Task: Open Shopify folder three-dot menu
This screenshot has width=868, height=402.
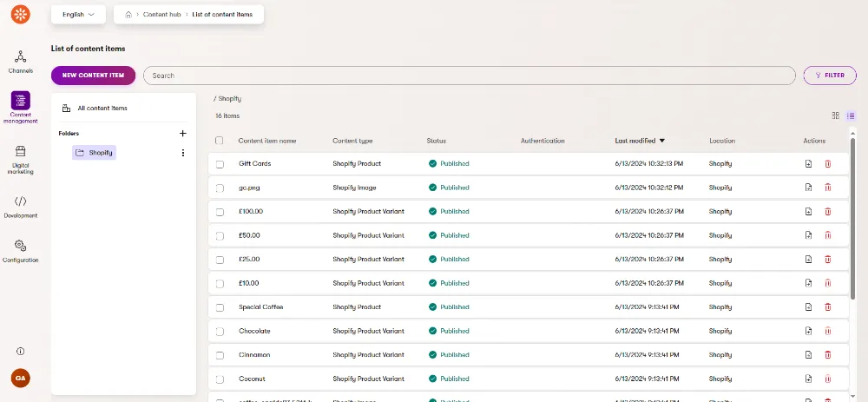Action: tap(182, 153)
